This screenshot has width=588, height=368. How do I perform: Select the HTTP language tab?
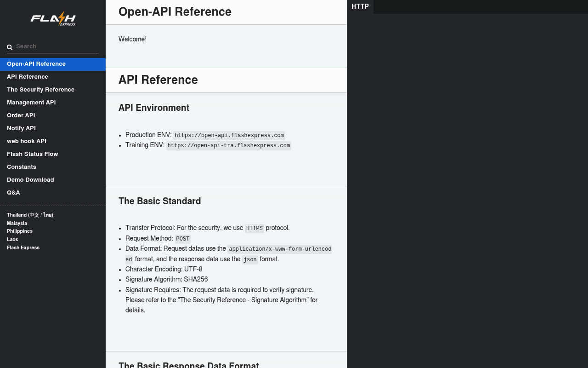360,7
